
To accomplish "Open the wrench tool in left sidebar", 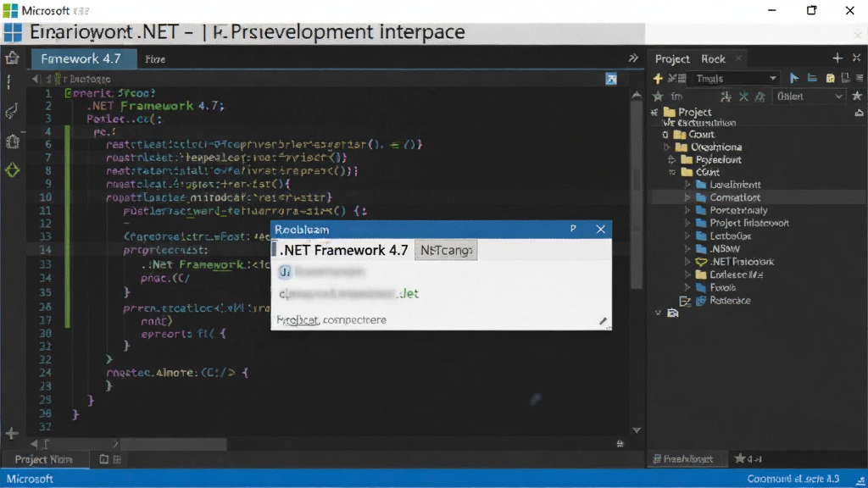I will [12, 112].
